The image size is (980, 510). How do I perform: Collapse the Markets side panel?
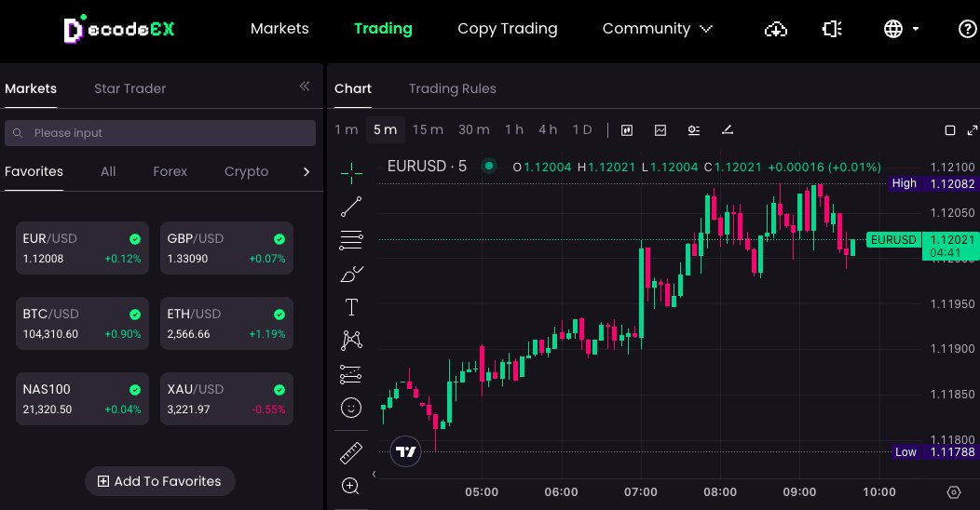[304, 87]
